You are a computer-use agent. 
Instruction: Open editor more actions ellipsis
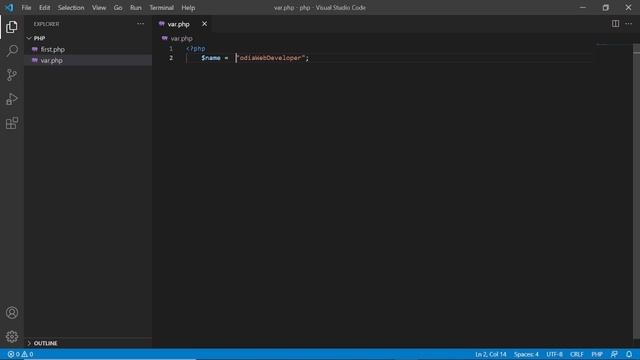pyautogui.click(x=629, y=24)
